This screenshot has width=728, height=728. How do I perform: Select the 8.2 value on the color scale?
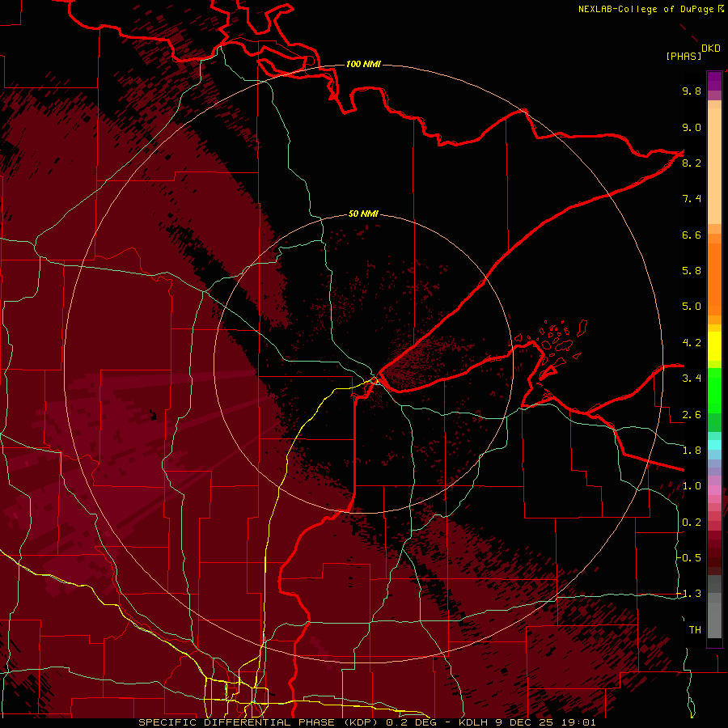(x=692, y=163)
